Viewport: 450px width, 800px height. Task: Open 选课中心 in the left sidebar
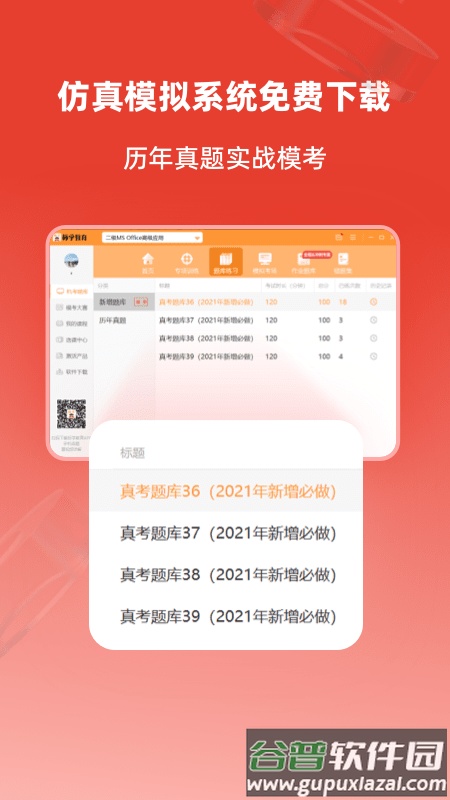[72, 340]
